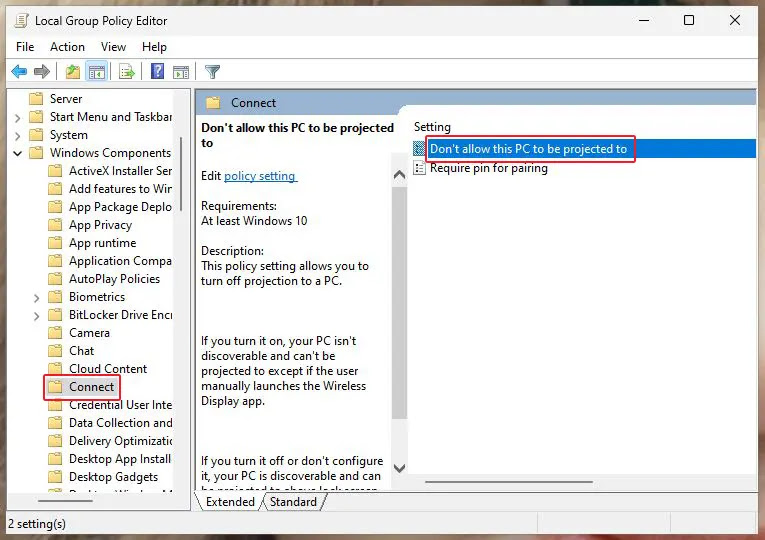
Task: Click the Chat folder icon
Action: click(x=55, y=351)
